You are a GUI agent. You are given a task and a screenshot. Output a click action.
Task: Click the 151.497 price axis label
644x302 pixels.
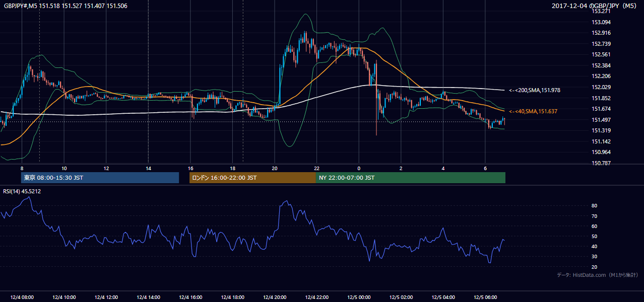point(601,120)
